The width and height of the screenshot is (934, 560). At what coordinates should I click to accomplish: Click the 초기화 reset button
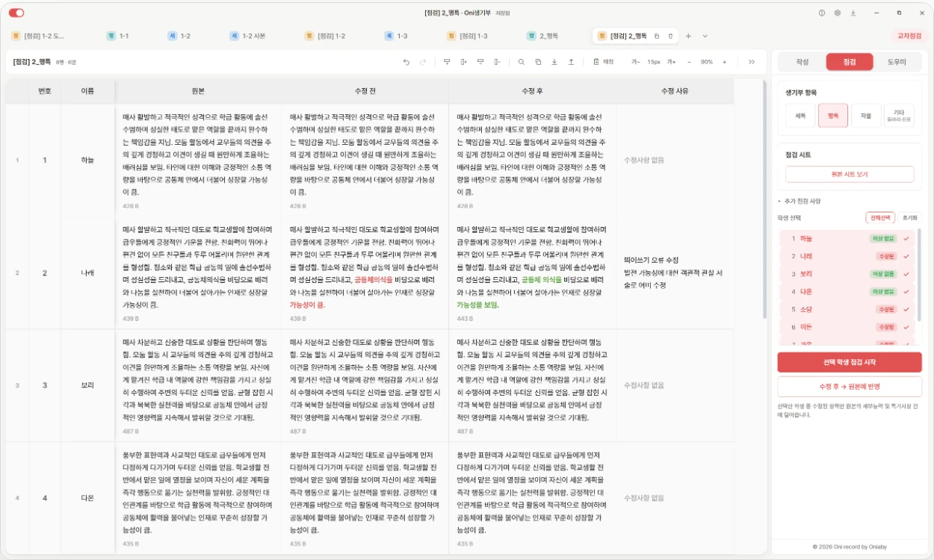coord(909,218)
